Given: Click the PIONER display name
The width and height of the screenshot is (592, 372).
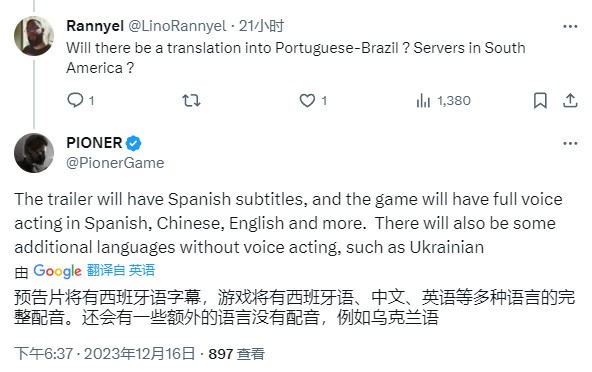Looking at the screenshot, I should 94,143.
